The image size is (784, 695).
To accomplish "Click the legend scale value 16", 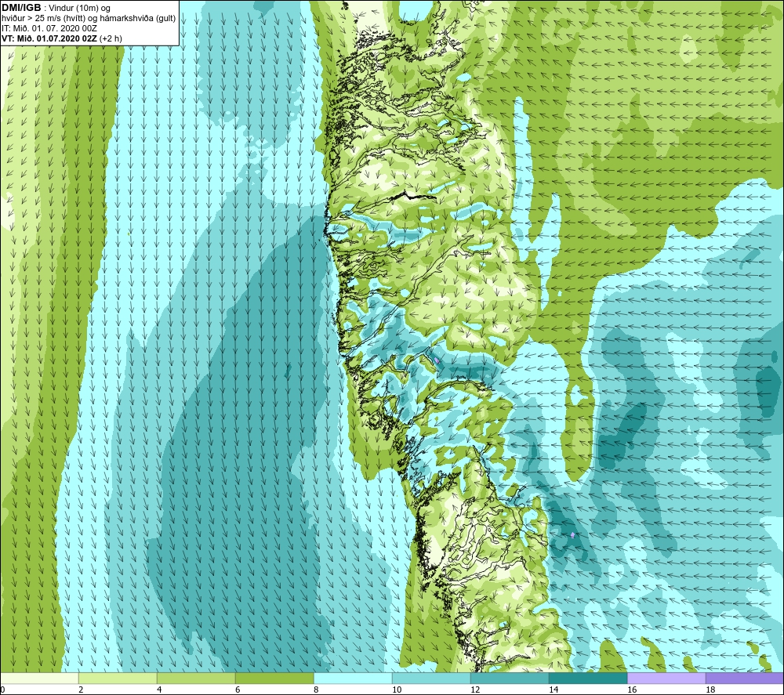I will click(632, 690).
